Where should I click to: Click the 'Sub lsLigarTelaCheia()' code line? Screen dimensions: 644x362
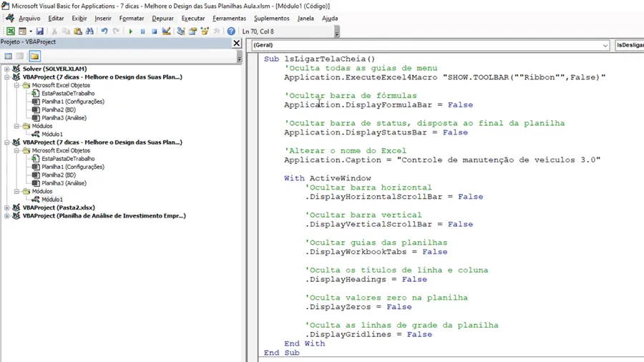click(320, 59)
